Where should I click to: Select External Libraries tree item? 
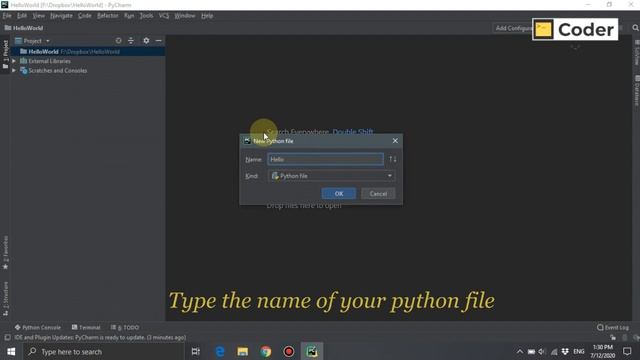[x=49, y=61]
